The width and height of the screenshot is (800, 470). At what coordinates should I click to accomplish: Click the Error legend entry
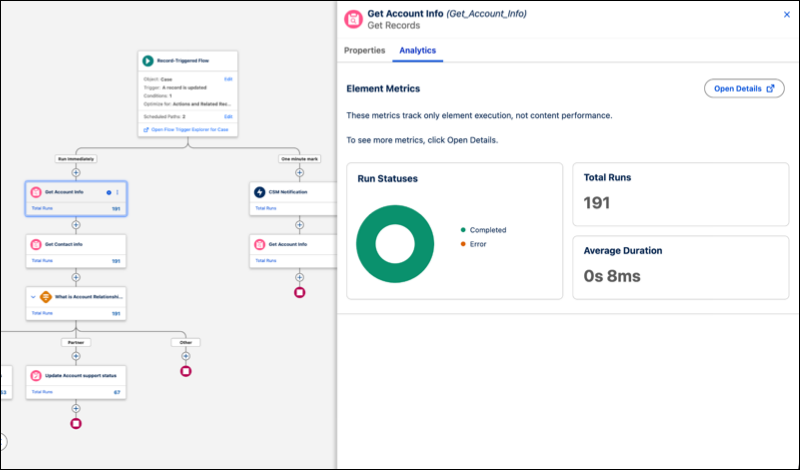(x=473, y=244)
